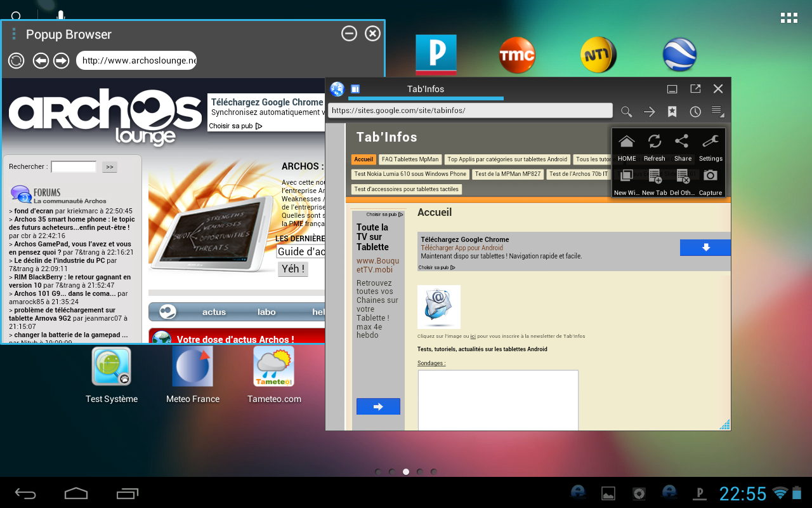Open the Google Earth globe shortcut
The image size is (812, 508).
679,55
